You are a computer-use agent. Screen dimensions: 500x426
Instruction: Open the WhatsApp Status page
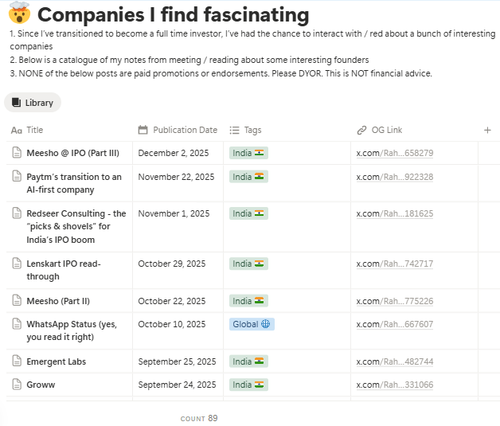point(72,331)
